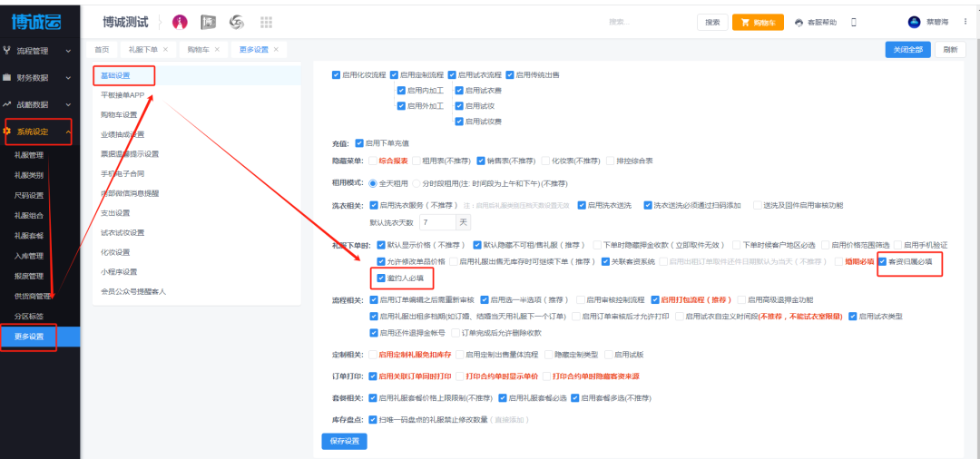Check 启用定制礼服免扣库存 checkbox

[373, 355]
